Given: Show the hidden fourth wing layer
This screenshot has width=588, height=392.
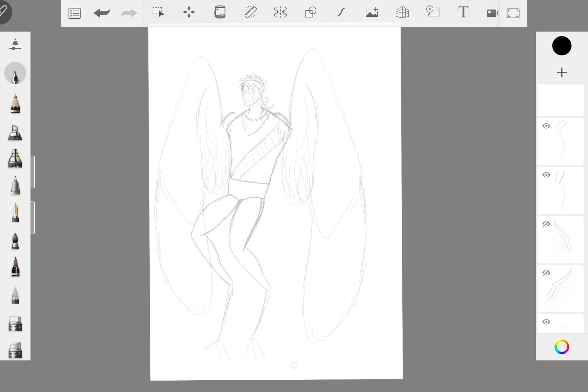Looking at the screenshot, I should pos(546,224).
